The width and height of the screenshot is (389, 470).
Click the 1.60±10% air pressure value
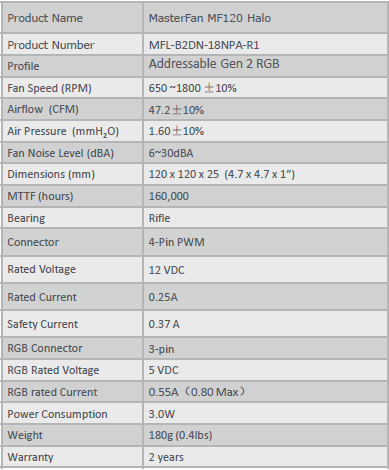pos(176,131)
